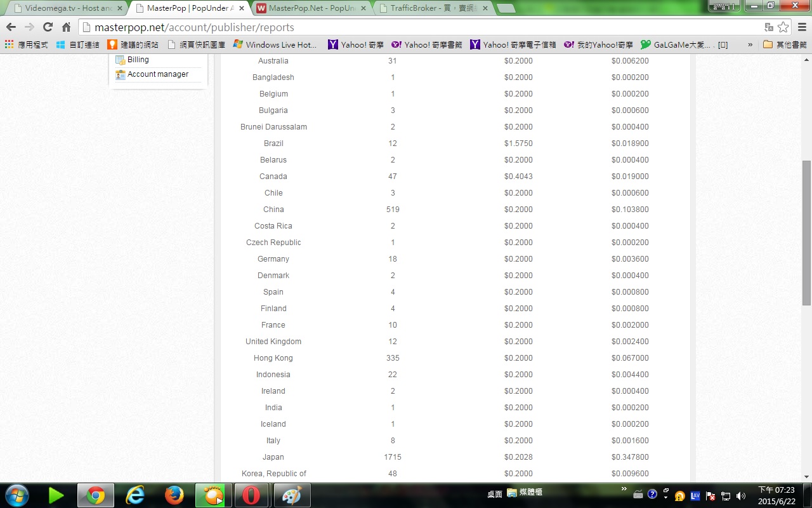This screenshot has width=812, height=508.
Task: Open Internet Explorer from taskbar
Action: click(135, 495)
